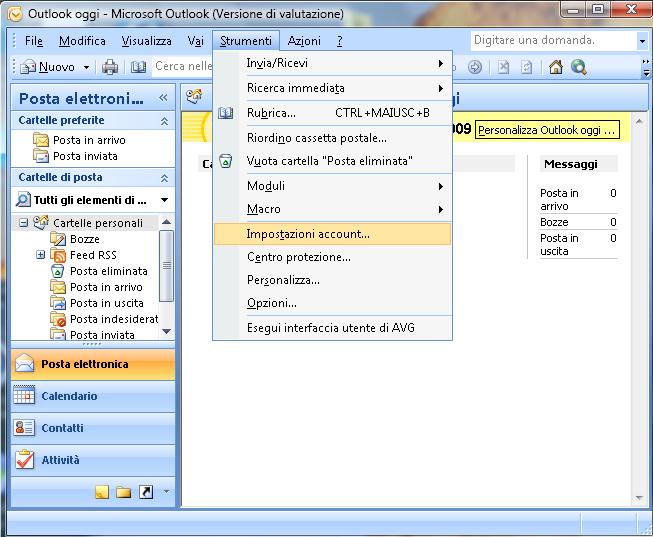Choose Vuota cartella "Posta eliminata"
This screenshot has width=653, height=537.
332,161
